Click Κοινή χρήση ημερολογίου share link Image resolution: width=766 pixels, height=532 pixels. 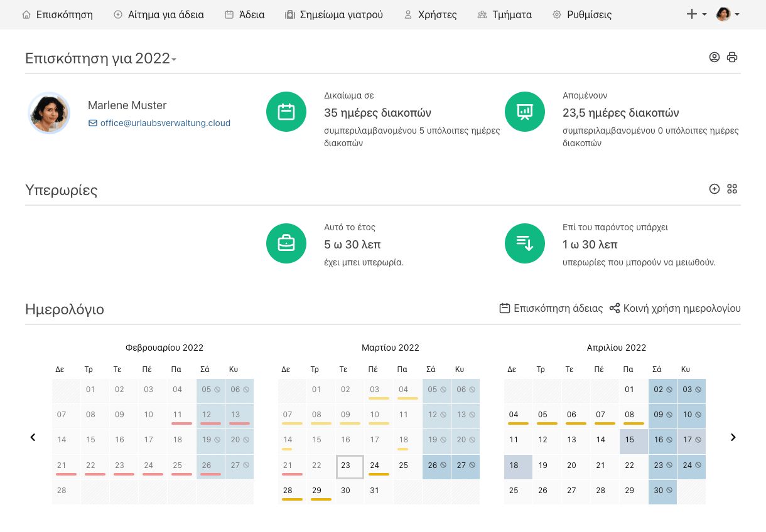(675, 308)
